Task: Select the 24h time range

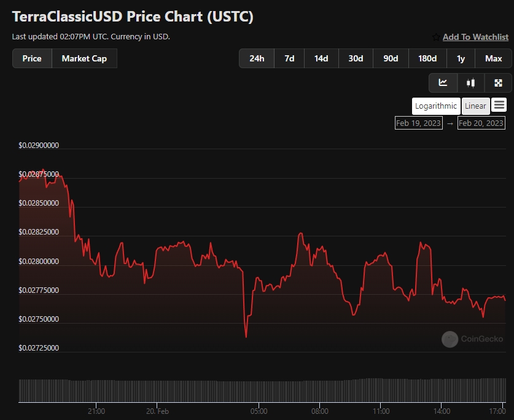Action: [x=257, y=58]
